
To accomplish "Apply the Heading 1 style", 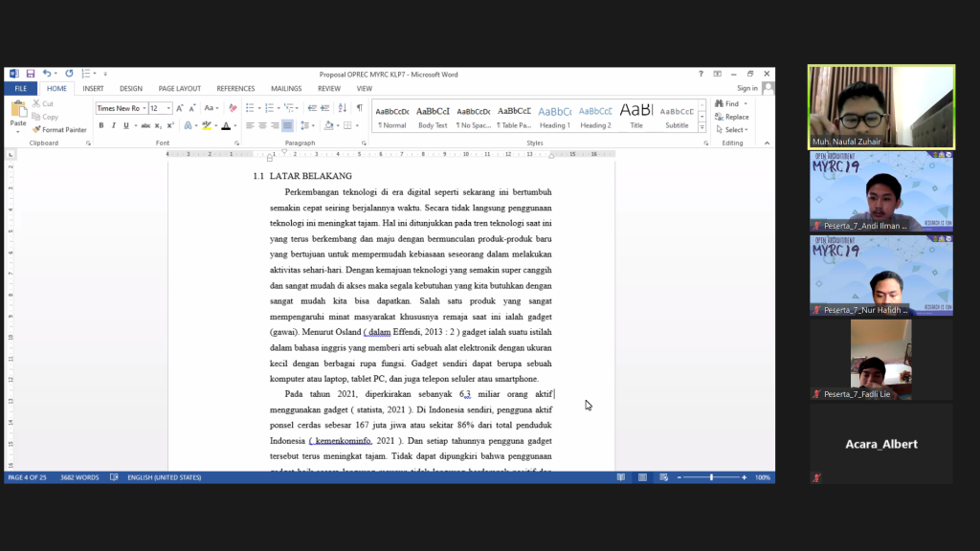I will (555, 117).
